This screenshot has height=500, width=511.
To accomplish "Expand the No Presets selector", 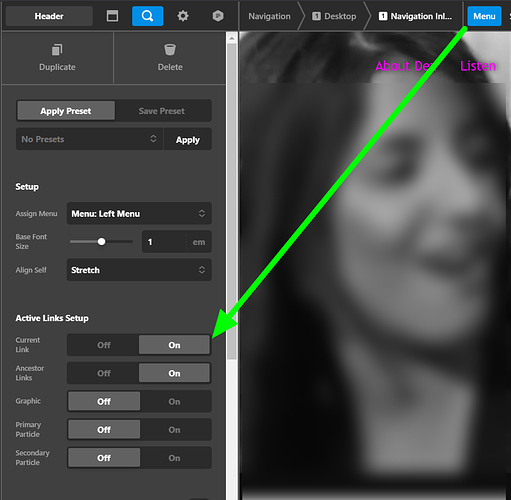I will coord(90,139).
